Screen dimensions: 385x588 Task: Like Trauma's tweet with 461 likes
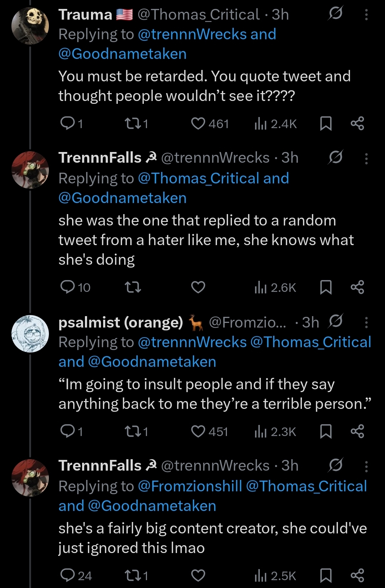[198, 123]
